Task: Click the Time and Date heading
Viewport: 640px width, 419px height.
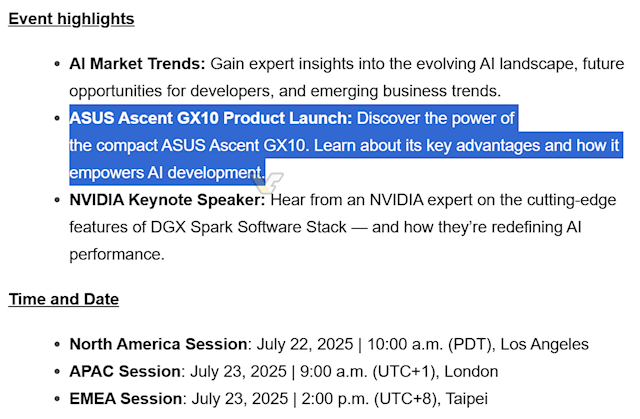Action: click(64, 299)
